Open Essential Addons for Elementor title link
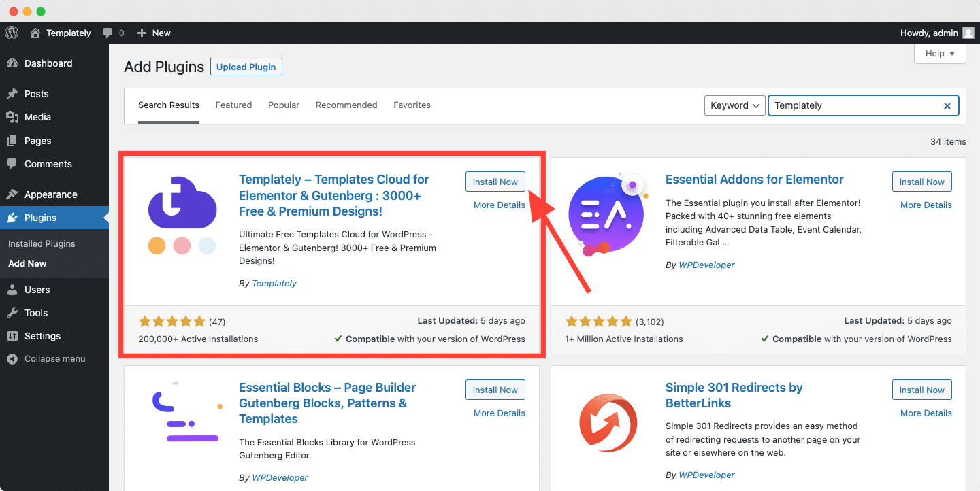Viewport: 980px width, 491px height. click(755, 180)
